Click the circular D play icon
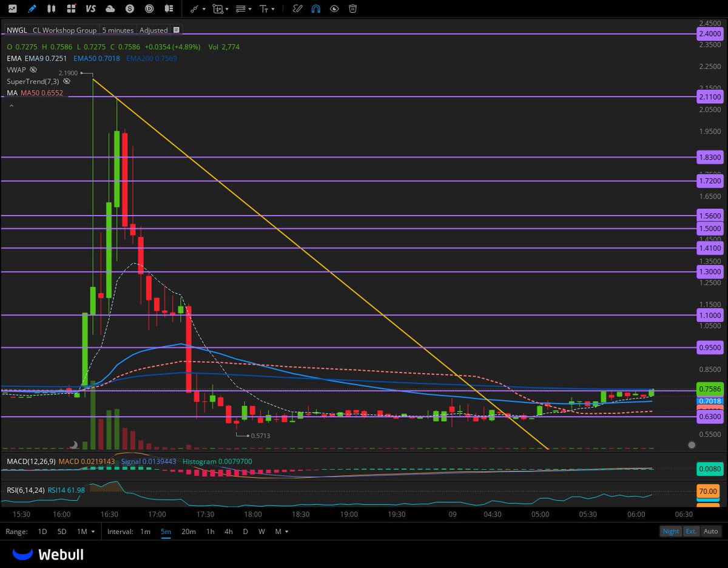The image size is (728, 568). [149, 8]
